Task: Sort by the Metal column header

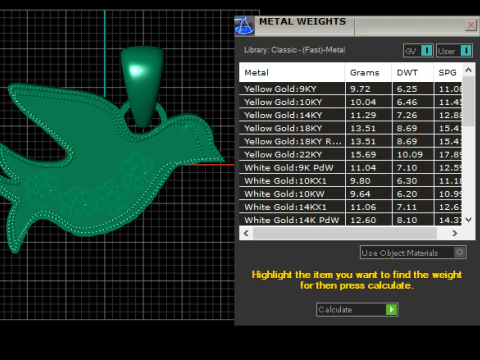Action: [292, 72]
